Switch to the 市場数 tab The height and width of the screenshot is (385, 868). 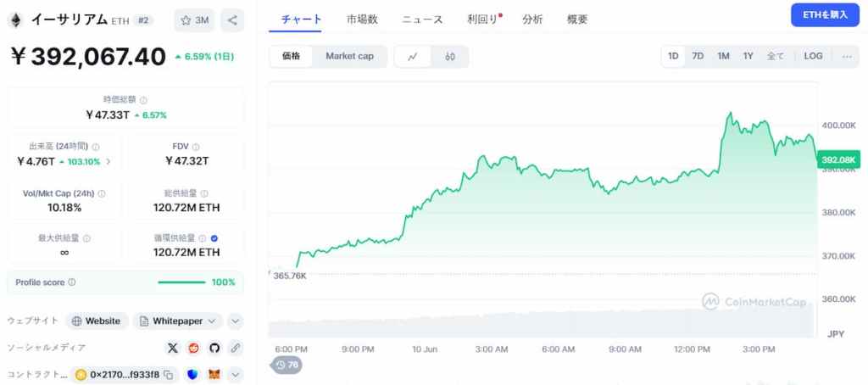(362, 20)
